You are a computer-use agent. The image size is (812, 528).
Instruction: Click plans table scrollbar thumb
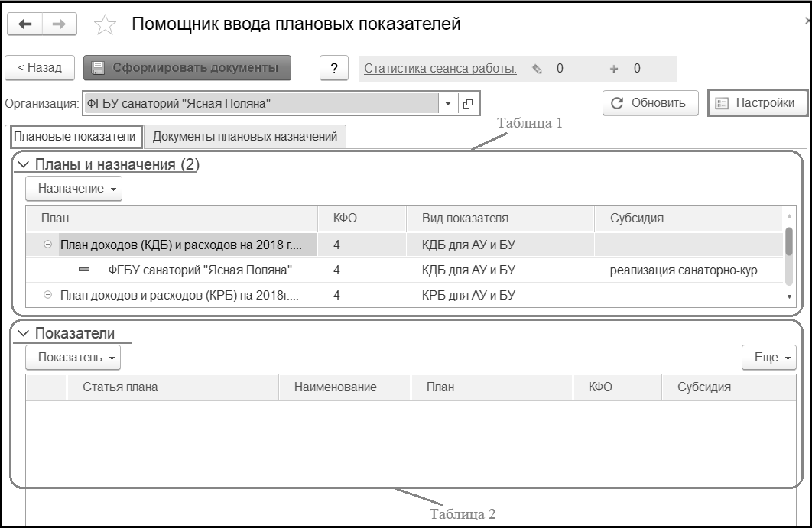point(789,241)
